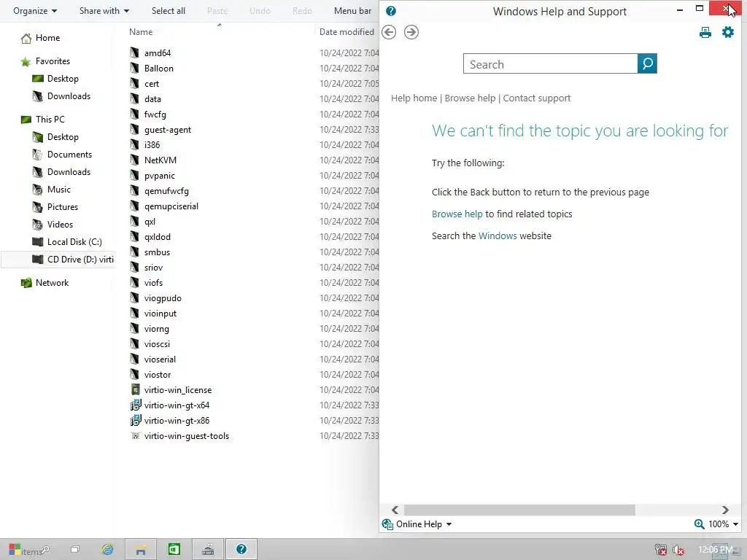Click Menu bar toolbar item
The height and width of the screenshot is (560, 747).
(x=352, y=10)
